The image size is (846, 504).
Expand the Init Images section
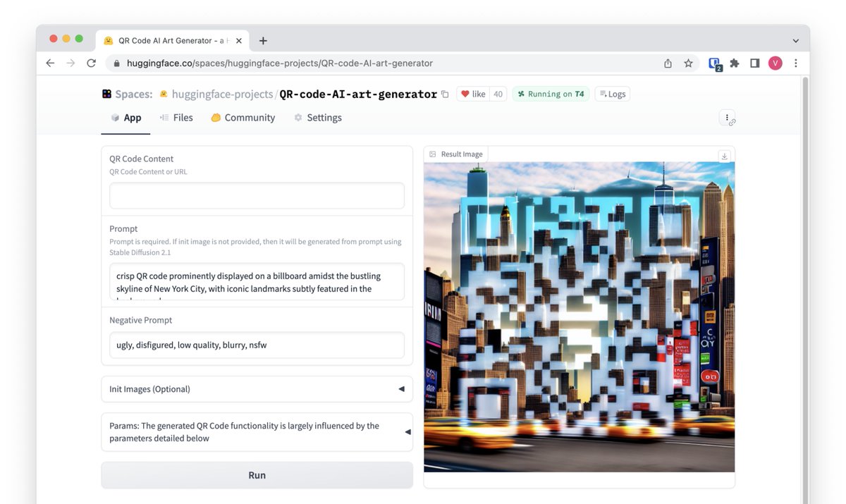[x=400, y=388]
